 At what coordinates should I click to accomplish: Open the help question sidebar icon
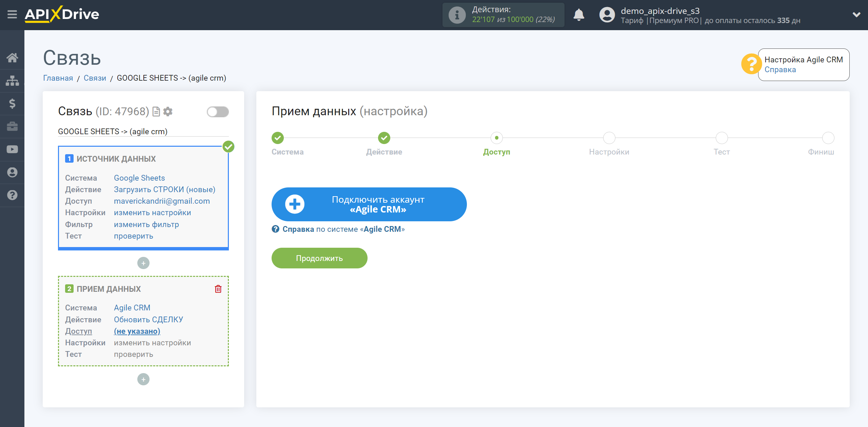coord(12,195)
